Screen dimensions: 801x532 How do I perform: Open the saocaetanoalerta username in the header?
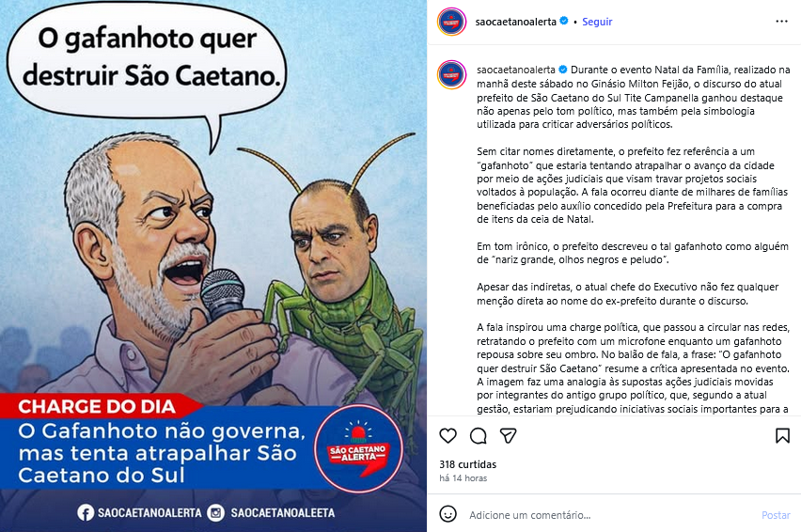(x=515, y=22)
